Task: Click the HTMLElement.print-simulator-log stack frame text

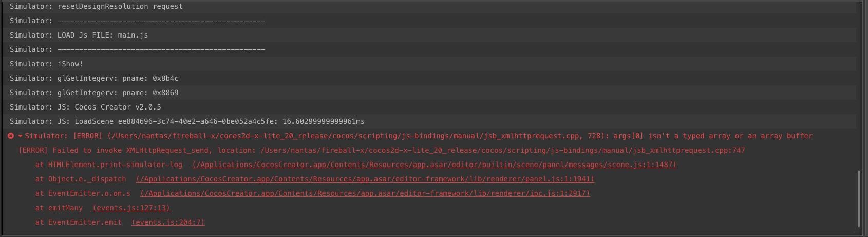Action: (109, 165)
